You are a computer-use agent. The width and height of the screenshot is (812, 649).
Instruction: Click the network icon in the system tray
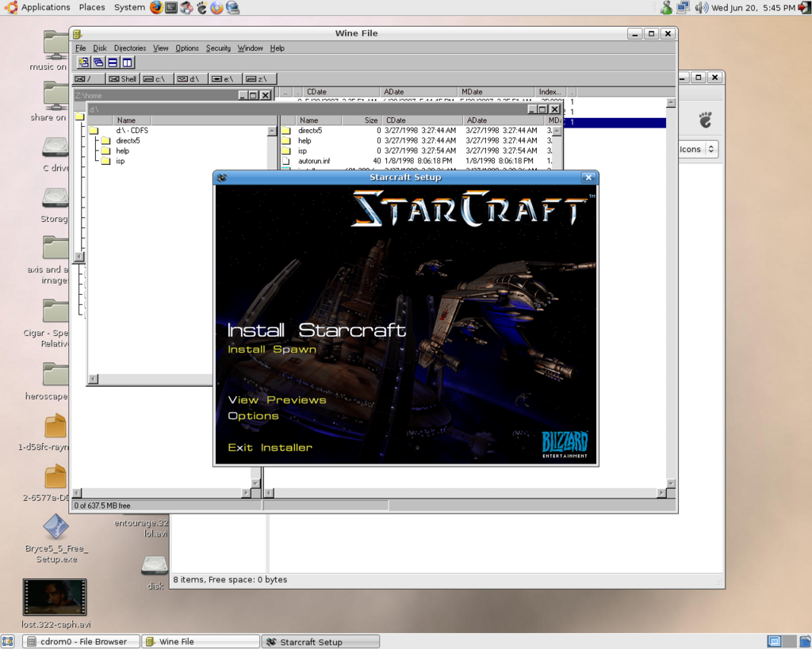click(x=683, y=7)
